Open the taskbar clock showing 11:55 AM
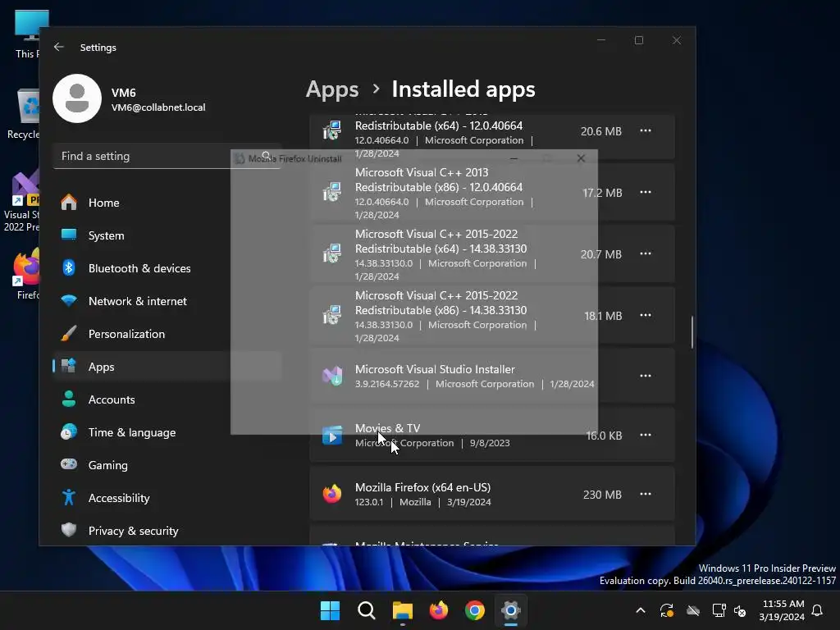Image resolution: width=840 pixels, height=630 pixels. click(782, 610)
